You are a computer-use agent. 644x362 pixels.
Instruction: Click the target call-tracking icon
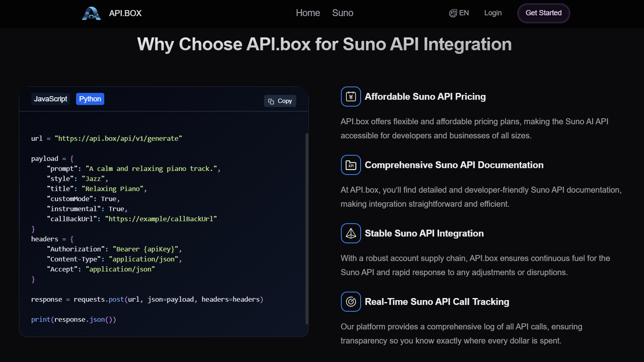pos(351,302)
